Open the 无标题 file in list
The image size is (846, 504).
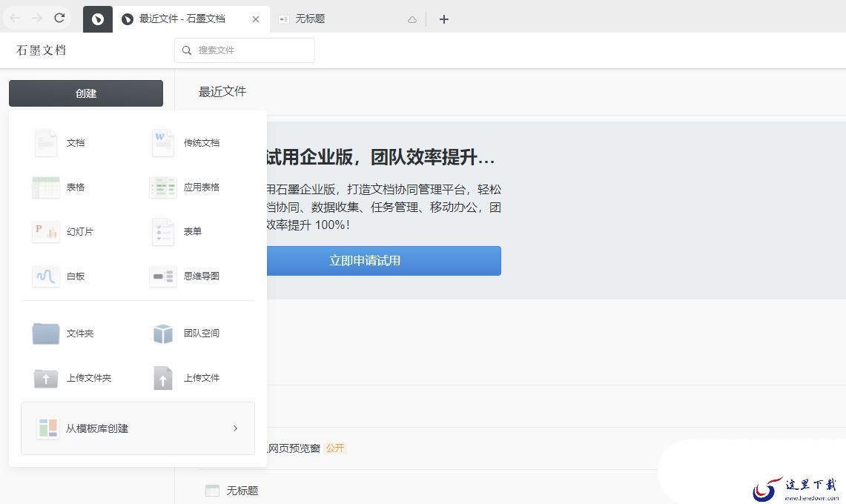click(x=242, y=491)
